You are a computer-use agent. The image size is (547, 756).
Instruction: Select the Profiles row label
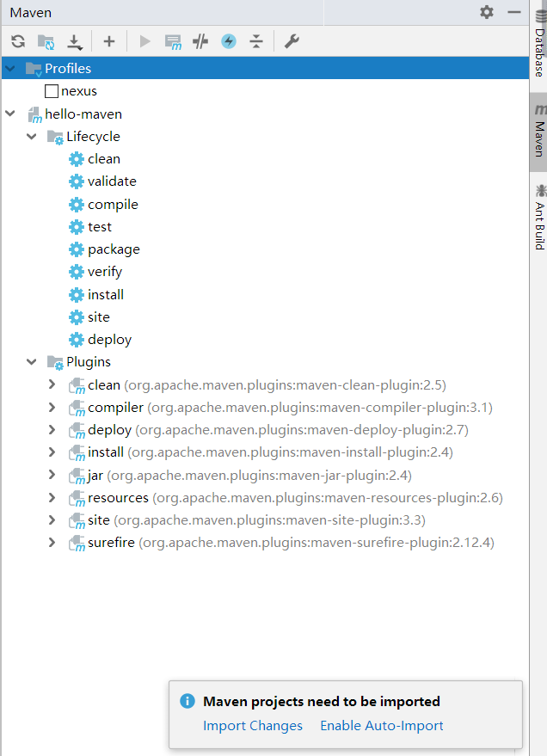68,69
